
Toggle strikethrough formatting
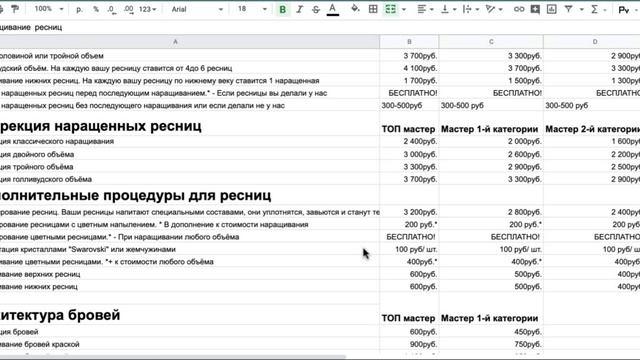[x=316, y=9]
